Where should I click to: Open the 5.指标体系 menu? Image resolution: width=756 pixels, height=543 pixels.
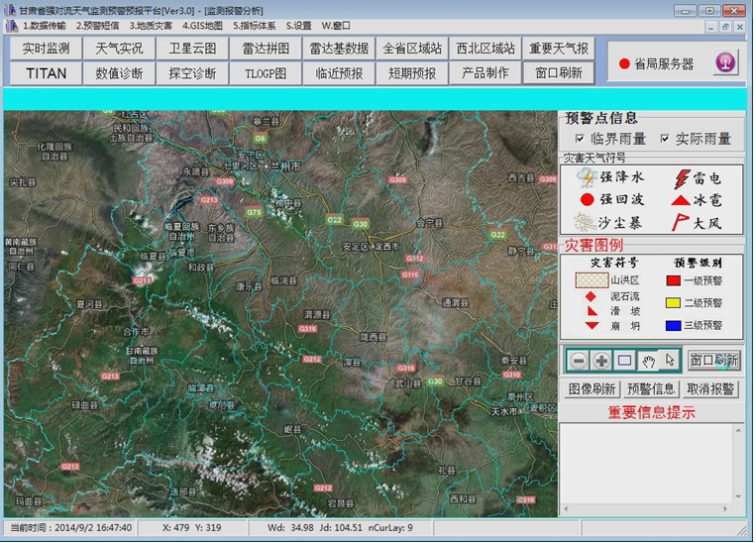(255, 26)
